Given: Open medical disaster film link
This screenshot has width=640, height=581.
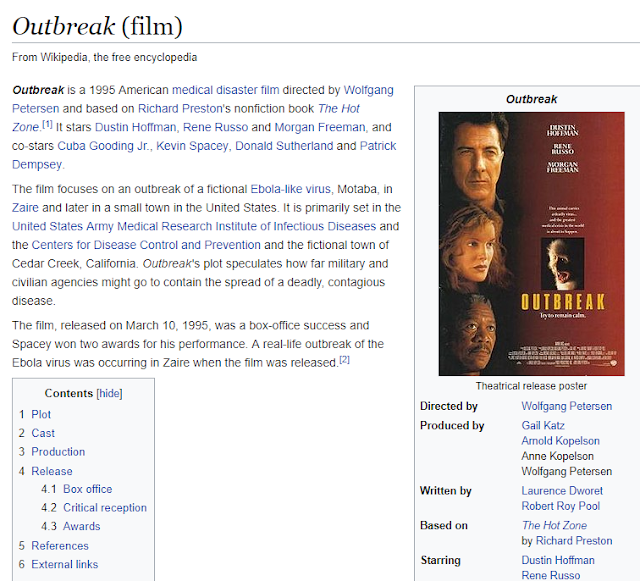Looking at the screenshot, I should tap(226, 90).
